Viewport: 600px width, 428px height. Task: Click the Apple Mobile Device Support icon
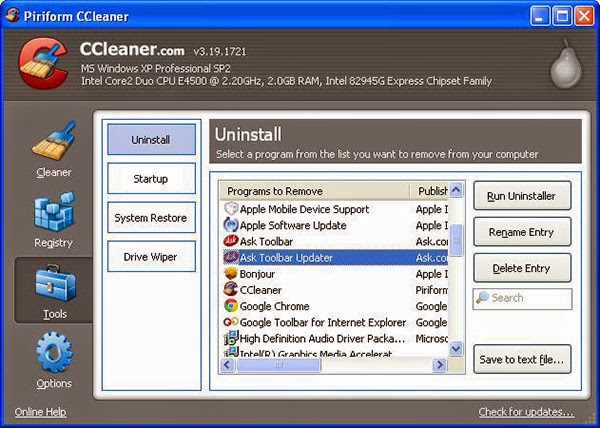[231, 209]
